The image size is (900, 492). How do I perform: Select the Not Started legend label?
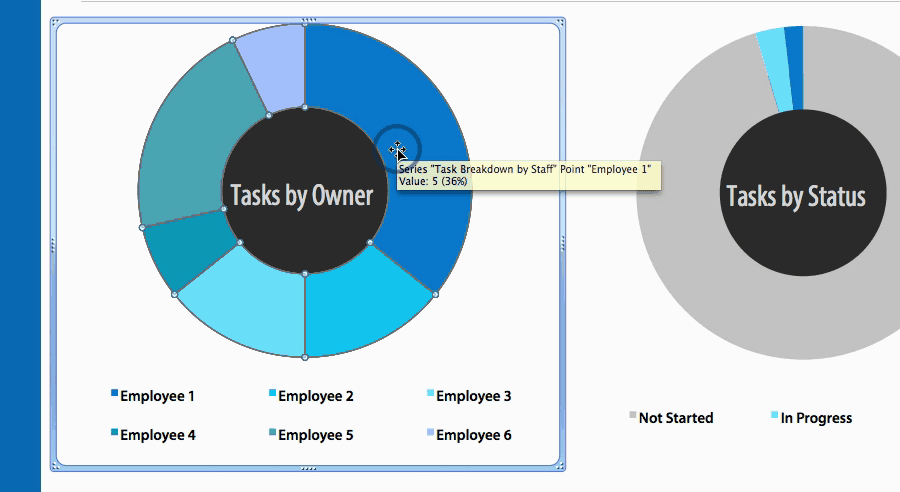pyautogui.click(x=676, y=418)
